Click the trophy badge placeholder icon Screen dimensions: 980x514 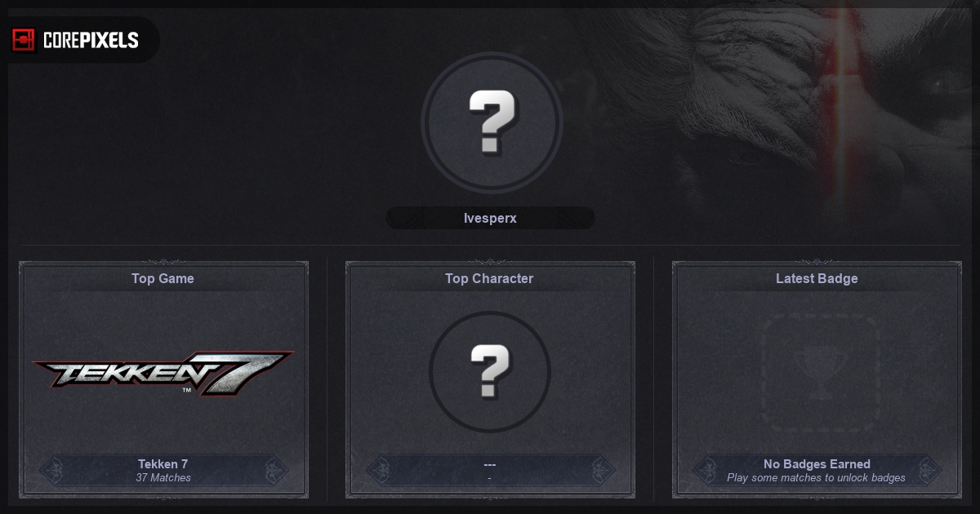click(x=819, y=374)
